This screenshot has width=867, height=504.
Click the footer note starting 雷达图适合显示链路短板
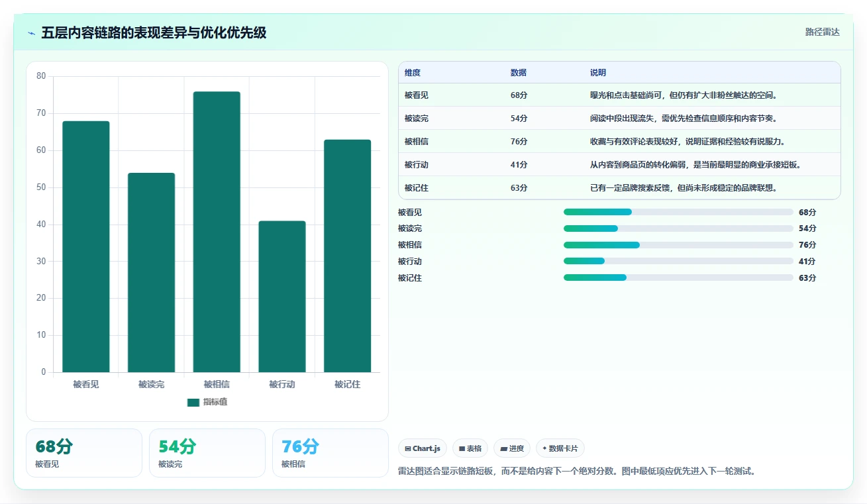577,472
